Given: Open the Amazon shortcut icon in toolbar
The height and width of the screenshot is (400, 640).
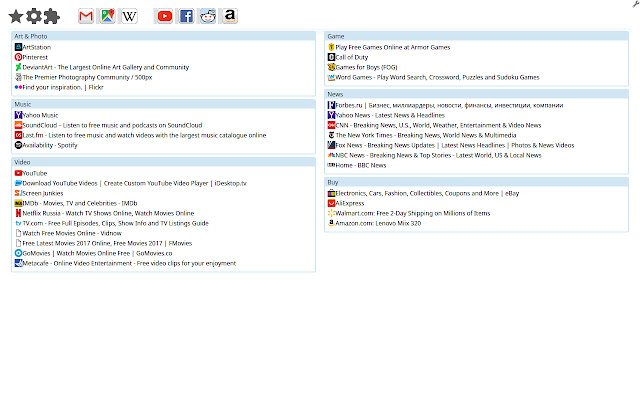Looking at the screenshot, I should click(x=230, y=16).
